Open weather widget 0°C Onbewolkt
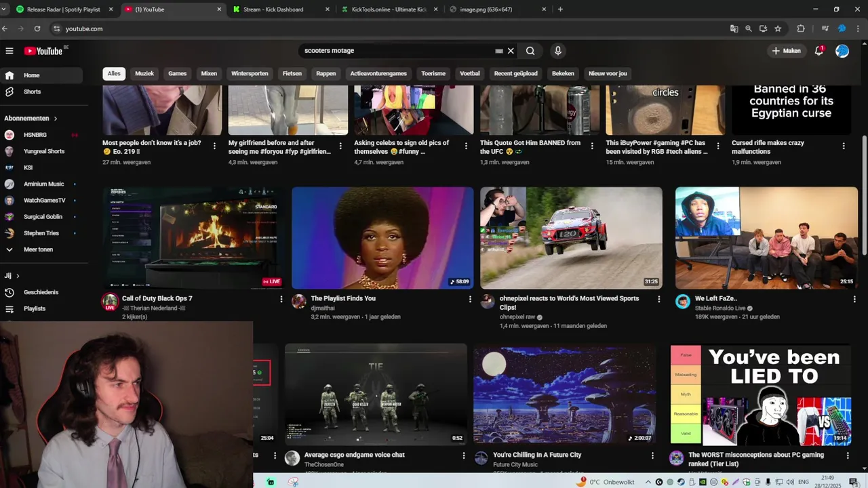Image resolution: width=868 pixels, height=488 pixels. 606,482
